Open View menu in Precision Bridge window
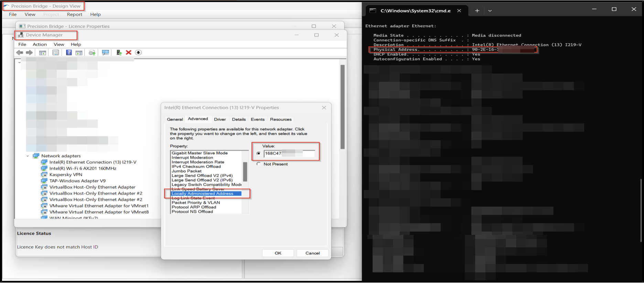The width and height of the screenshot is (644, 285). click(30, 14)
